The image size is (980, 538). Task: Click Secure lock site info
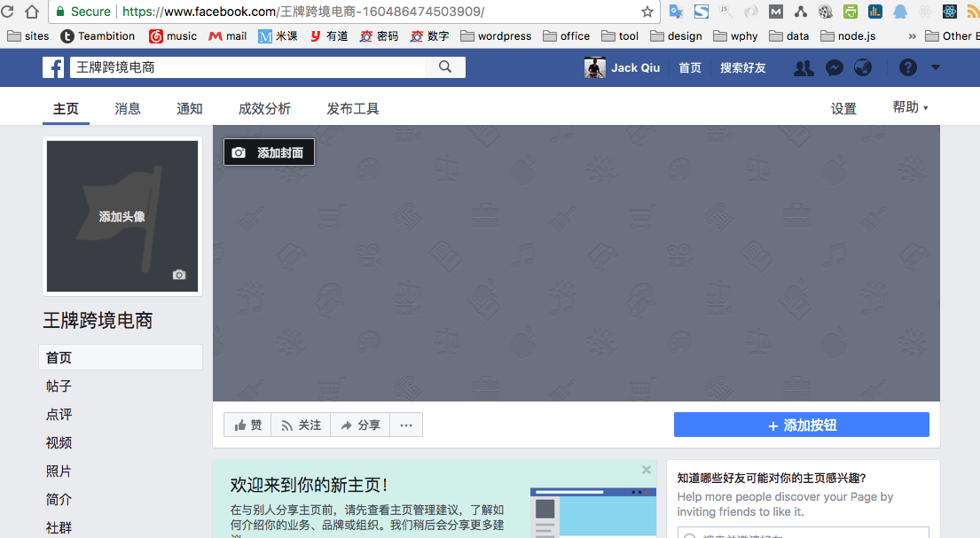(x=83, y=12)
